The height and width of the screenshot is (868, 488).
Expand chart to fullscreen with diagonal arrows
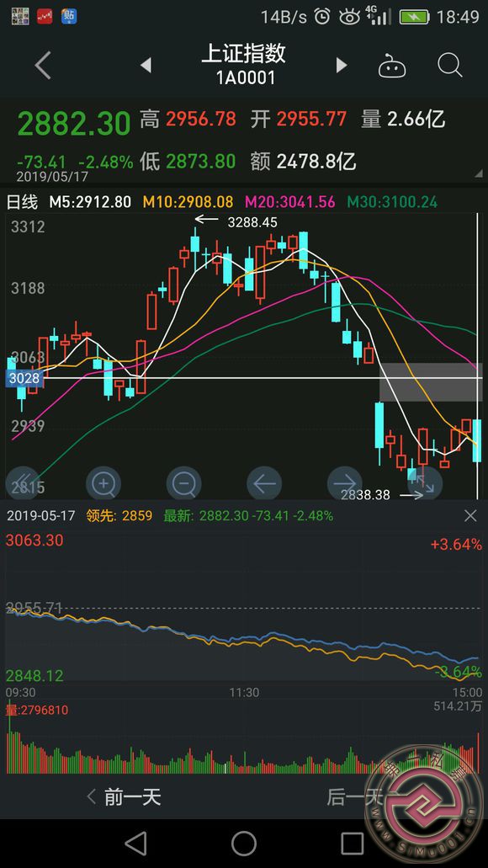coord(425,484)
